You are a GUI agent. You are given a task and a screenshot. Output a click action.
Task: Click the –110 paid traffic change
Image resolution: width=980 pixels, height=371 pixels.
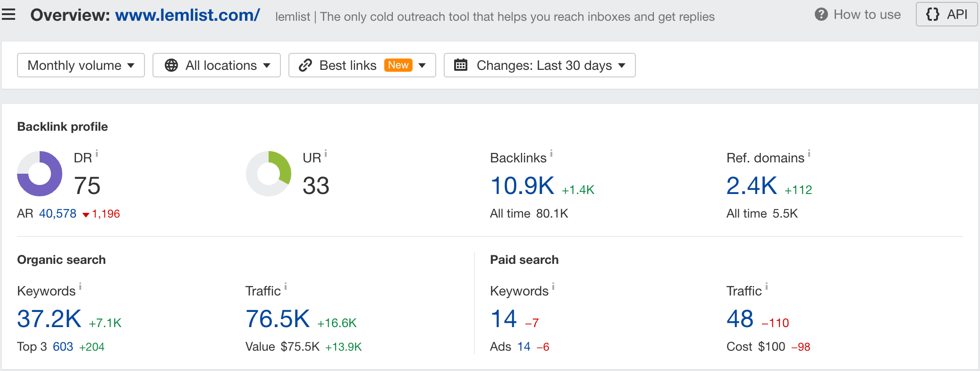tap(775, 323)
